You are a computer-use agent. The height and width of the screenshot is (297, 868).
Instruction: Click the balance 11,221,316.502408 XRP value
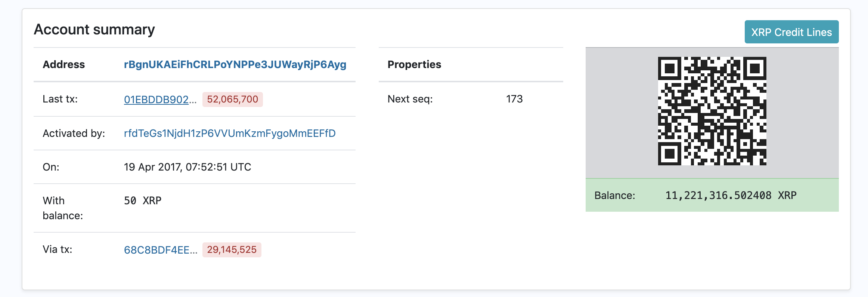coord(731,195)
